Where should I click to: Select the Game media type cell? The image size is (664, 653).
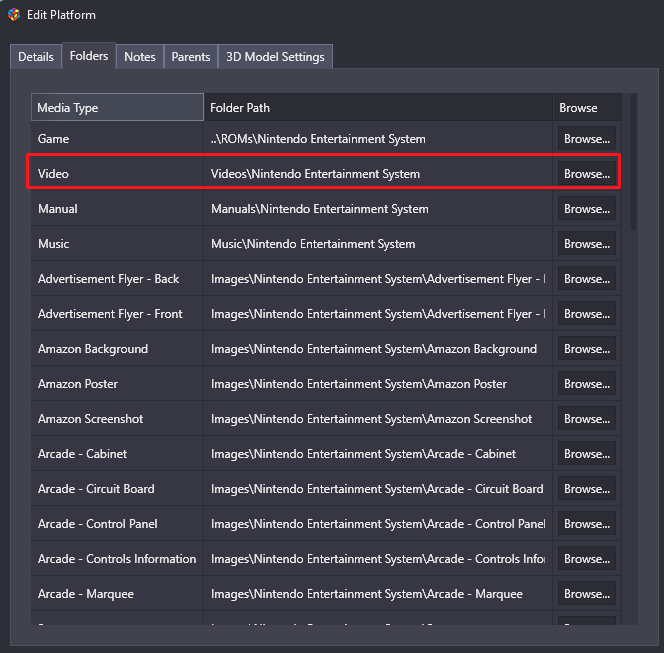tap(117, 139)
